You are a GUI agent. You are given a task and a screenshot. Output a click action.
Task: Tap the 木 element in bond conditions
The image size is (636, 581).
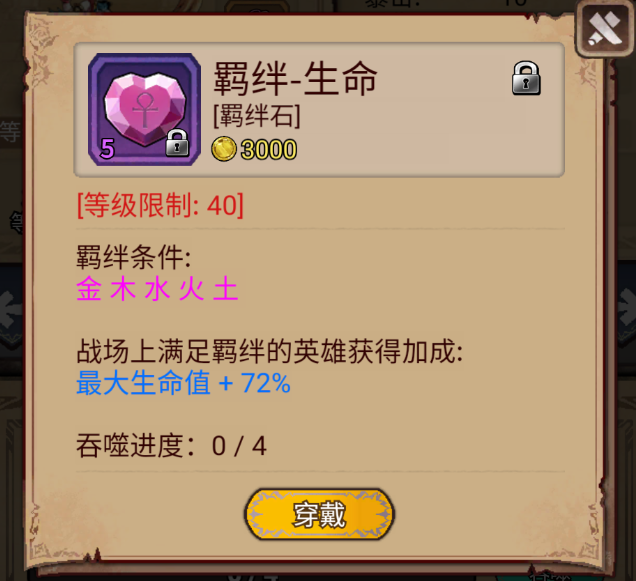123,289
